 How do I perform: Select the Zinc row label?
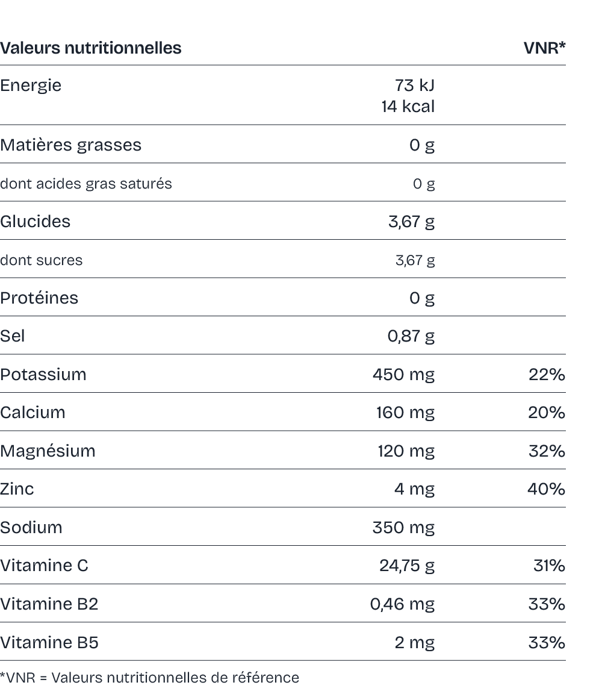point(17,489)
